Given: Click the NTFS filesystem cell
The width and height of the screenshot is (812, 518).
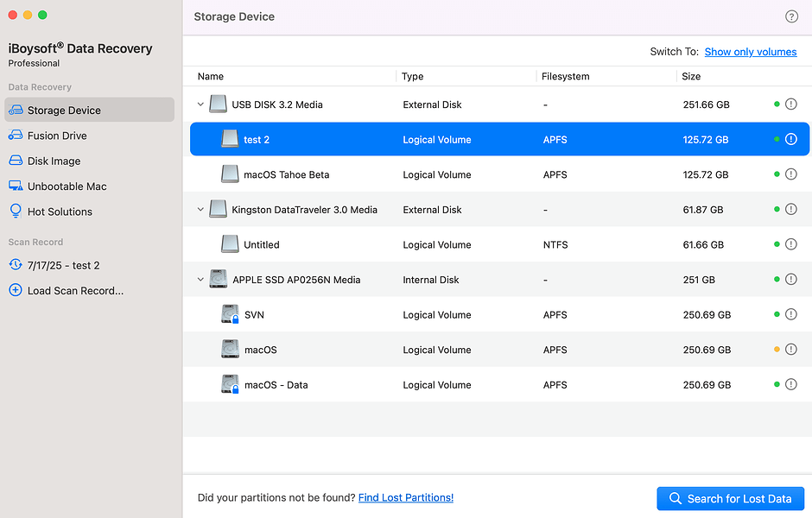Looking at the screenshot, I should coord(555,244).
